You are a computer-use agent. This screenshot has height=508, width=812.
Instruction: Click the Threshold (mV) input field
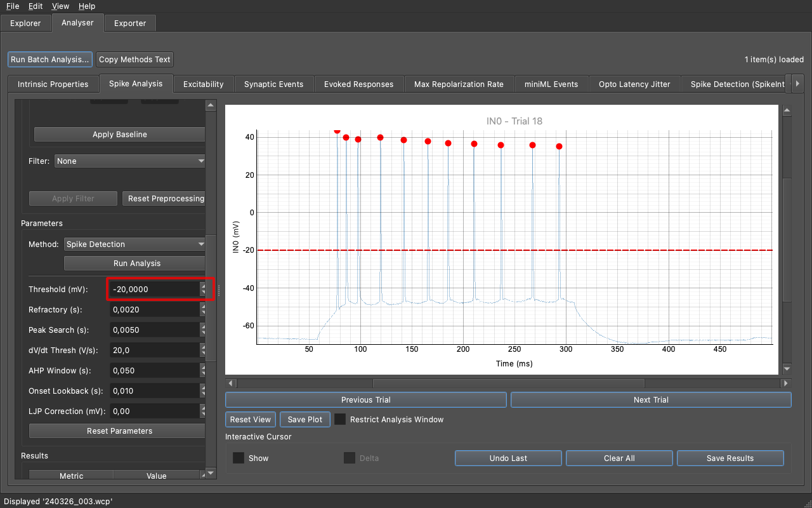tap(155, 290)
